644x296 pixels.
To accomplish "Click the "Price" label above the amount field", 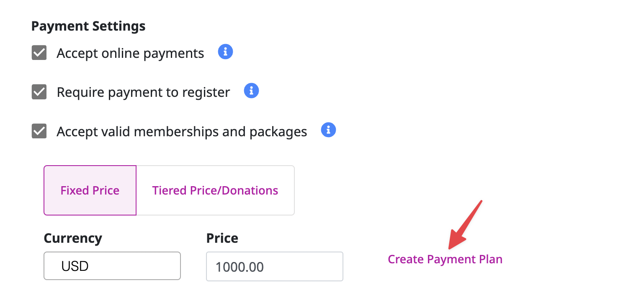I will pos(222,238).
